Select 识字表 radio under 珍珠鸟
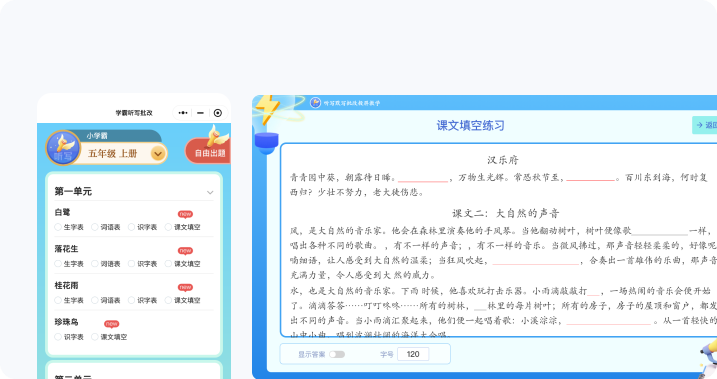 tap(58, 336)
